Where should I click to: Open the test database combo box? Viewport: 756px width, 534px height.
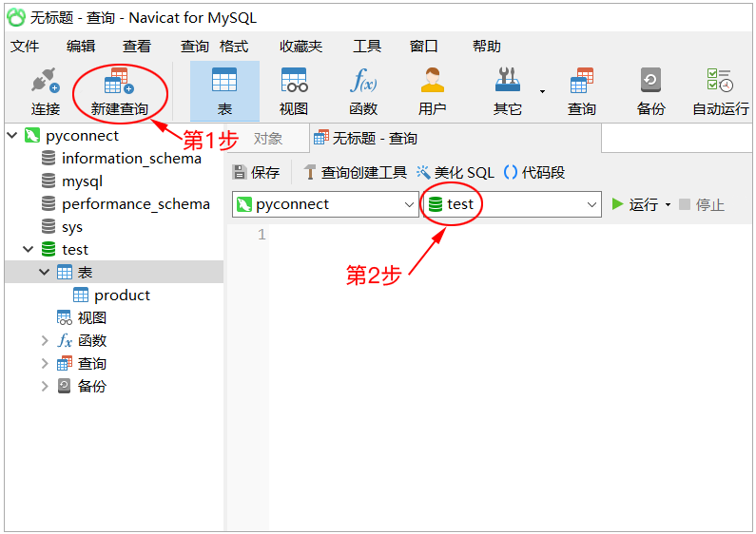point(512,204)
